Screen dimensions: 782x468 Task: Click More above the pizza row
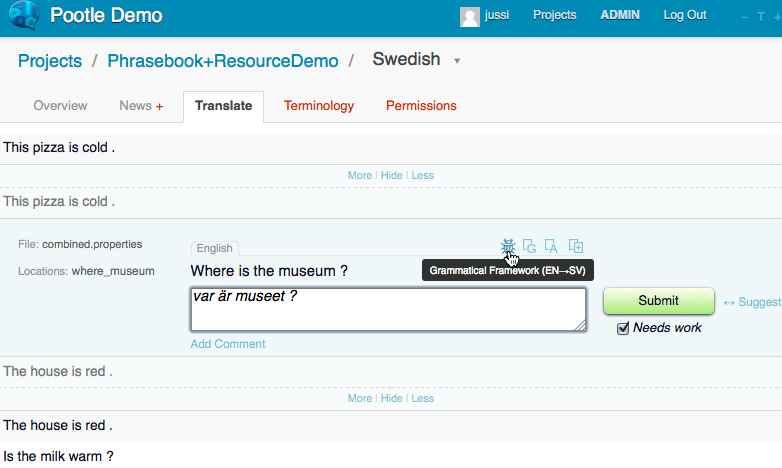359,175
